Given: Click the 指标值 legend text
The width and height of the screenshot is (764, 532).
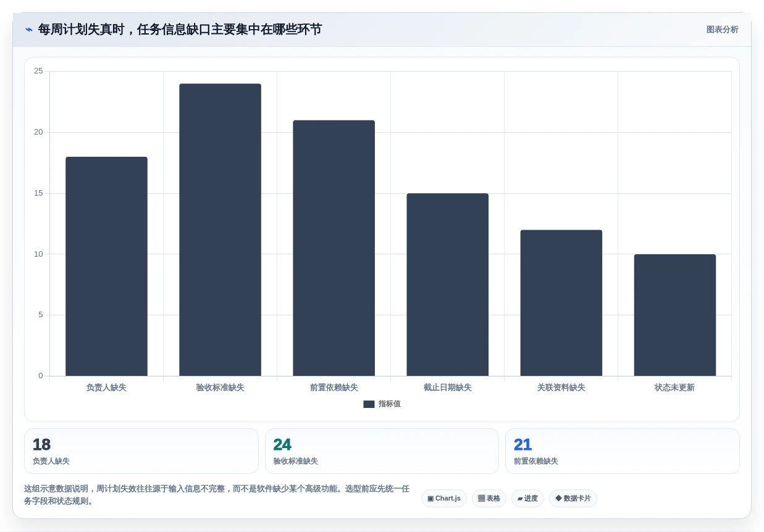Looking at the screenshot, I should [x=389, y=404].
